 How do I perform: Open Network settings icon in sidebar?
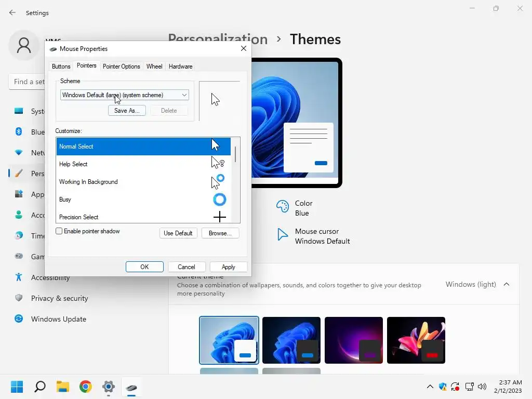[x=19, y=152]
